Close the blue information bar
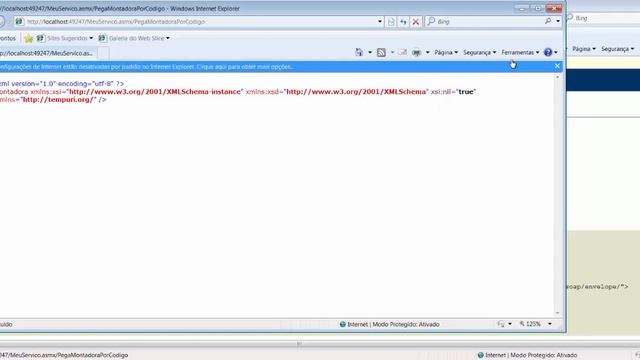The width and height of the screenshot is (640, 360). [557, 66]
